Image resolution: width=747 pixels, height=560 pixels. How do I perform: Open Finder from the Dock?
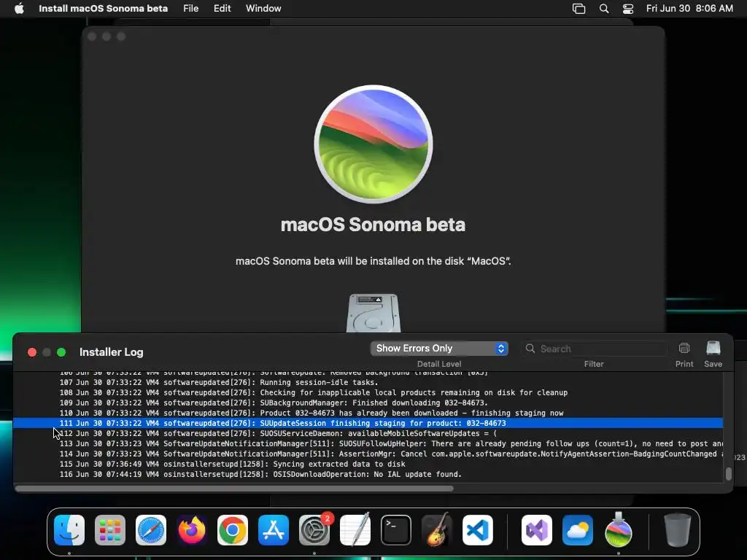click(69, 530)
